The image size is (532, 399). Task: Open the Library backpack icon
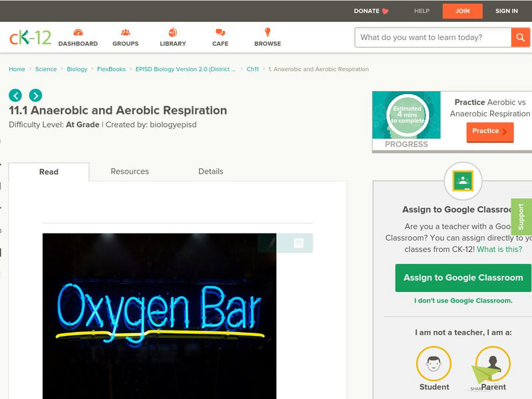click(x=173, y=32)
